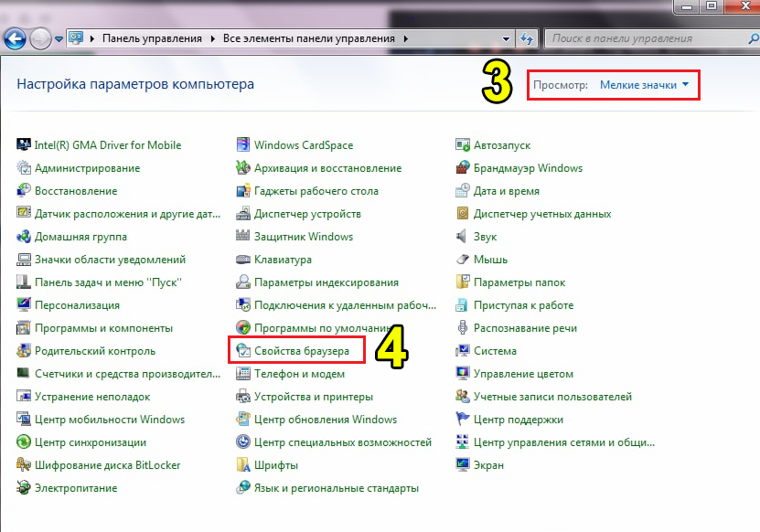Screen dimensions: 760x532
Task: Click the Восстановление icon
Action: [23, 190]
